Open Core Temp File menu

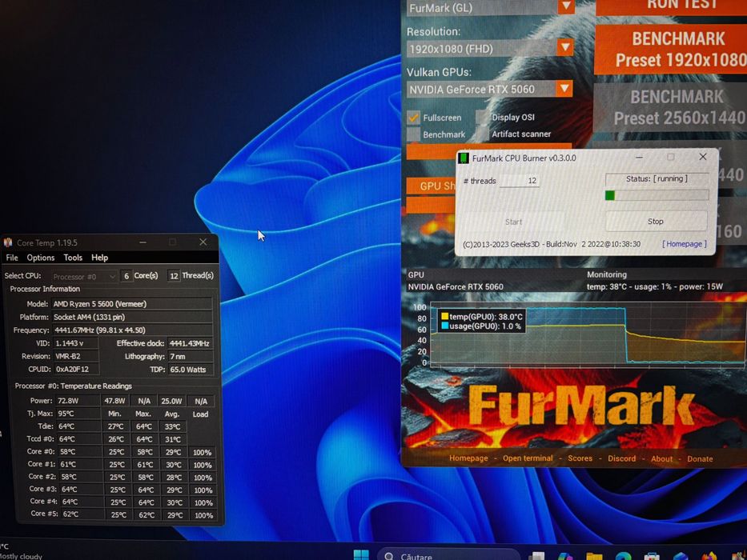tap(12, 258)
